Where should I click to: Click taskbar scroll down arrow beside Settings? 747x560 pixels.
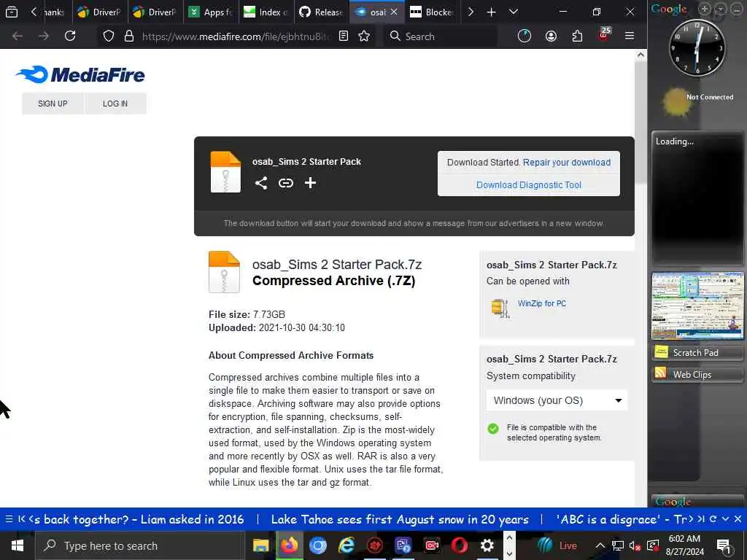[x=509, y=553]
